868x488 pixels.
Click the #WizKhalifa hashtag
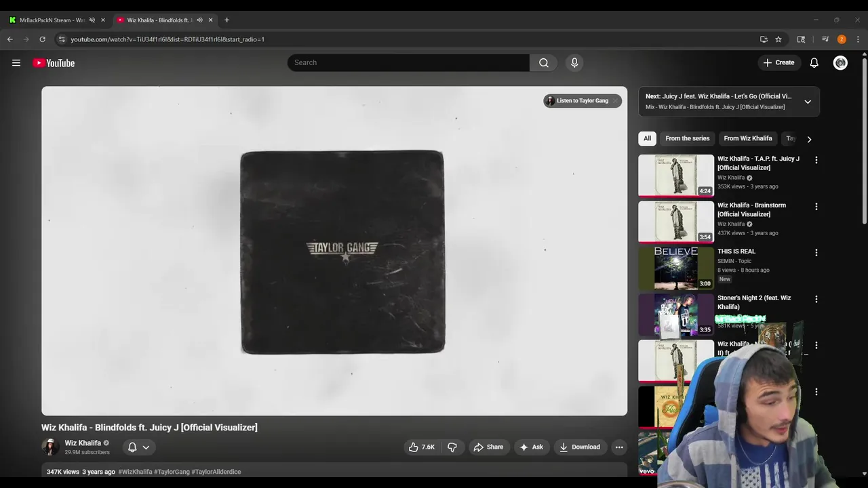[135, 472]
